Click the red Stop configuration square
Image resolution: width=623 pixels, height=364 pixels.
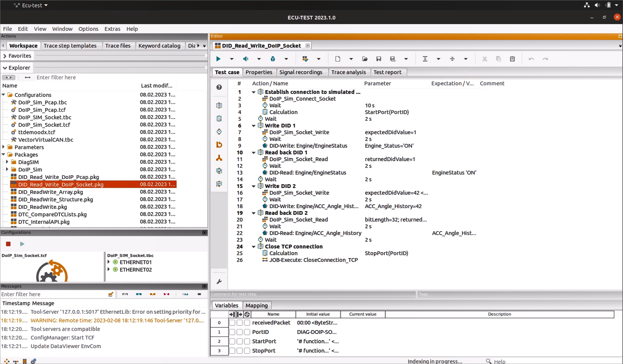point(8,244)
